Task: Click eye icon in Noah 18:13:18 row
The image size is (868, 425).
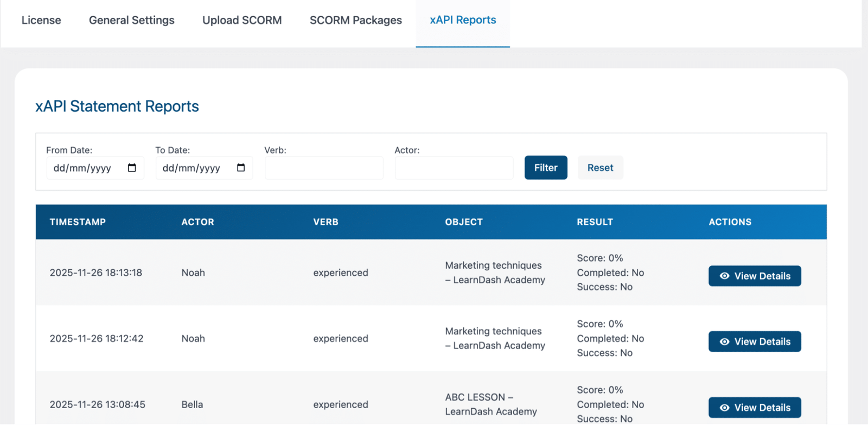Action: click(724, 276)
